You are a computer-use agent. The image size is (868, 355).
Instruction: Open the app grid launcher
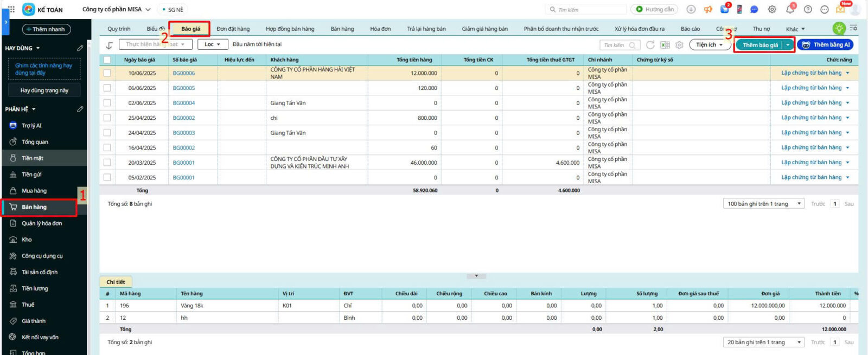coord(11,9)
